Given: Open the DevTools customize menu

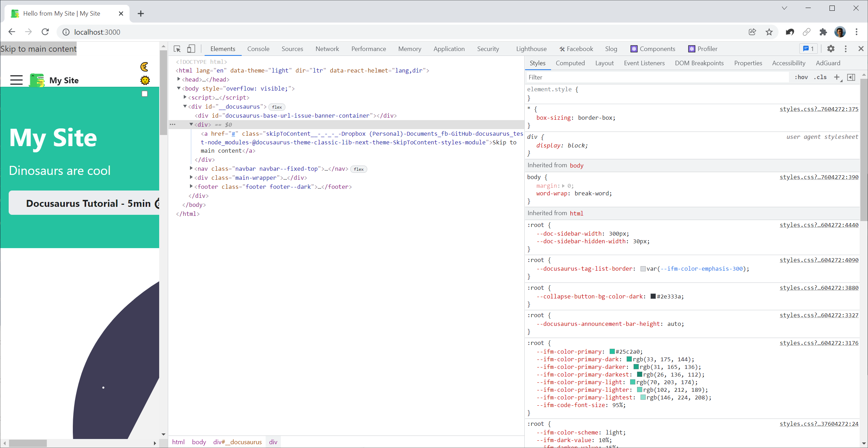Looking at the screenshot, I should (846, 49).
